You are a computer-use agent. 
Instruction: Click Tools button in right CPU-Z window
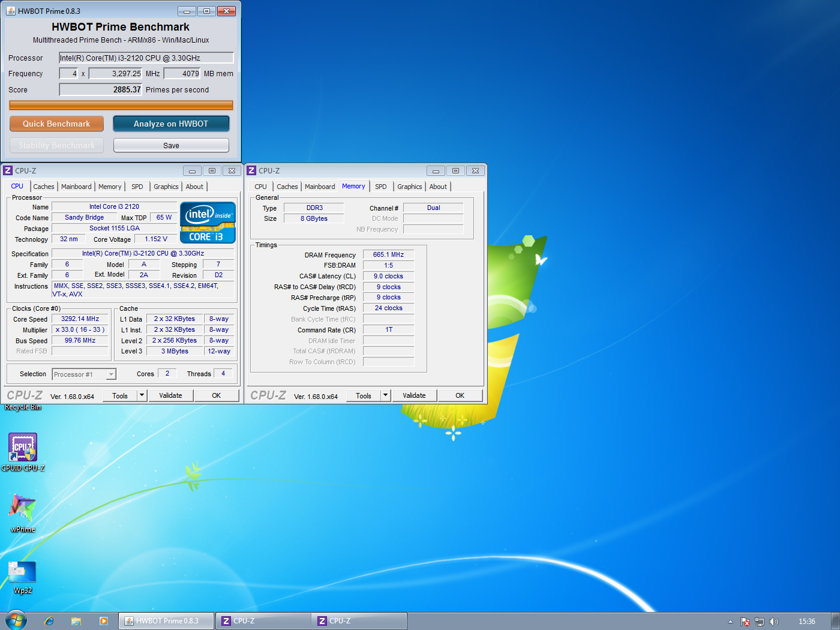[364, 395]
